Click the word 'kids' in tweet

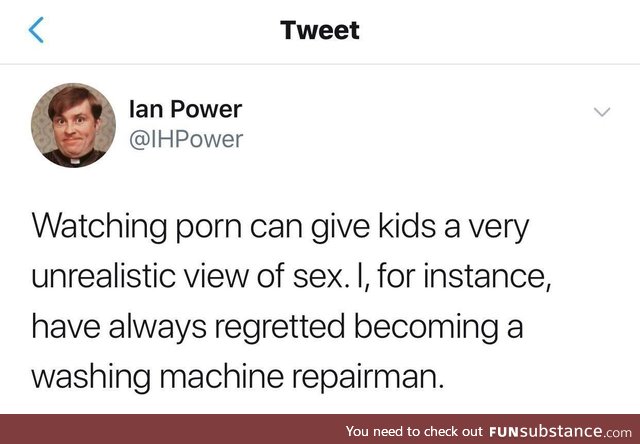coord(407,226)
